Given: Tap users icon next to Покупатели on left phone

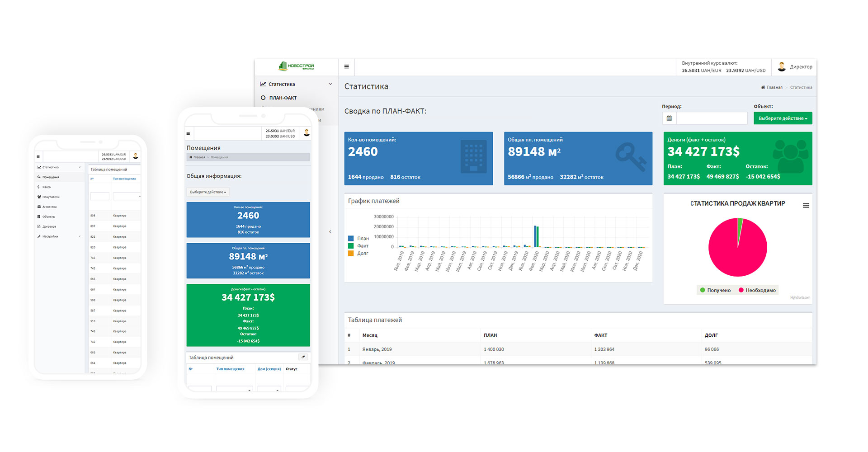Looking at the screenshot, I should [x=39, y=197].
